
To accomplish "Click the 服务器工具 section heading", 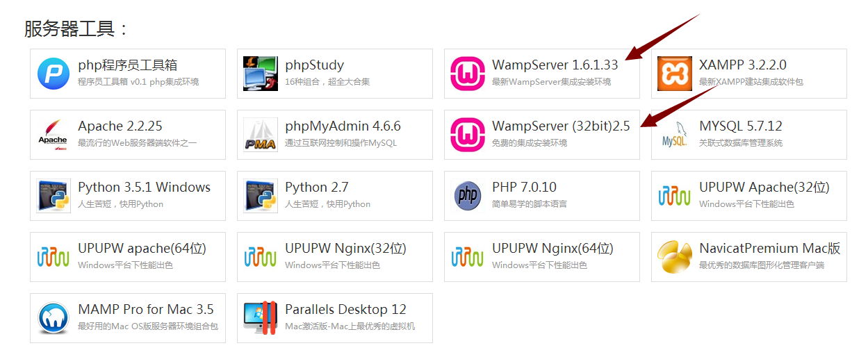I will [x=76, y=28].
